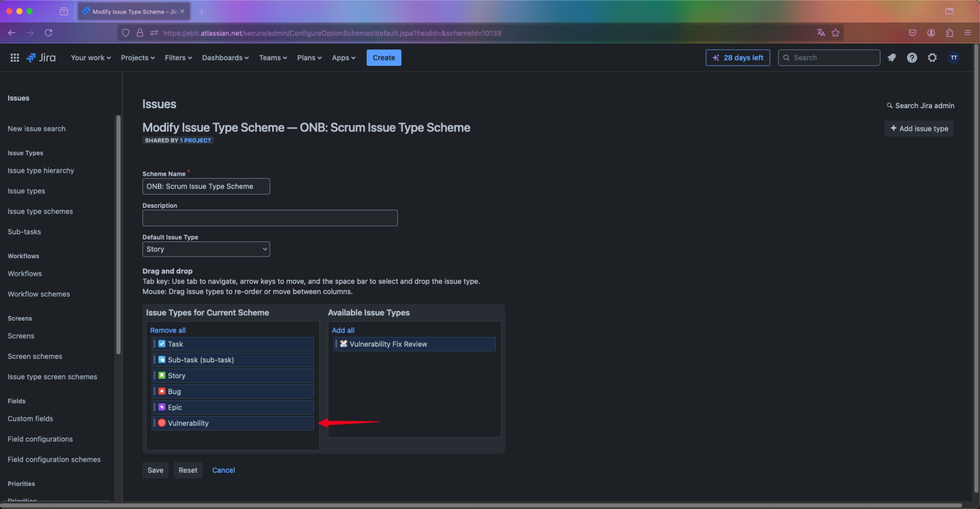Click the 1 PROJECT link
Image resolution: width=980 pixels, height=509 pixels.
click(195, 140)
